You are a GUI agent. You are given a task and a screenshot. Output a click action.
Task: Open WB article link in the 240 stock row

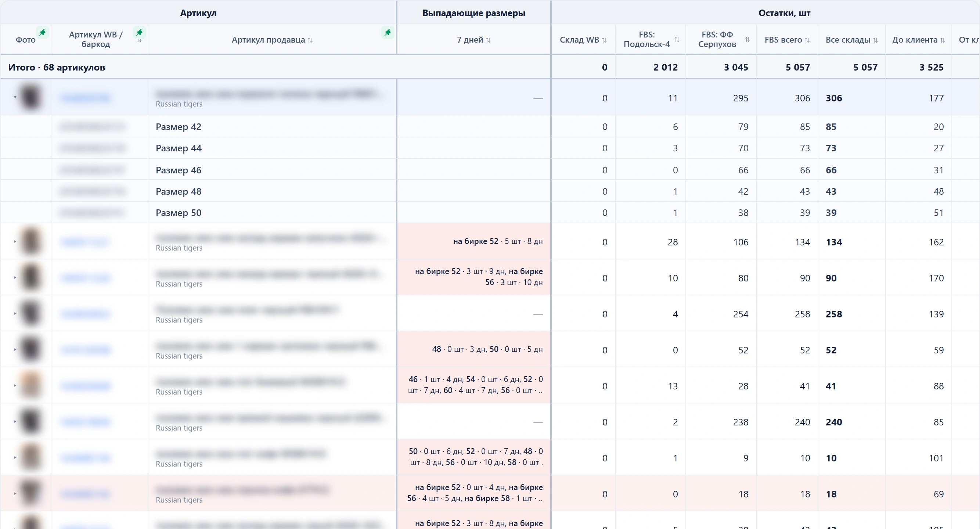coord(85,422)
